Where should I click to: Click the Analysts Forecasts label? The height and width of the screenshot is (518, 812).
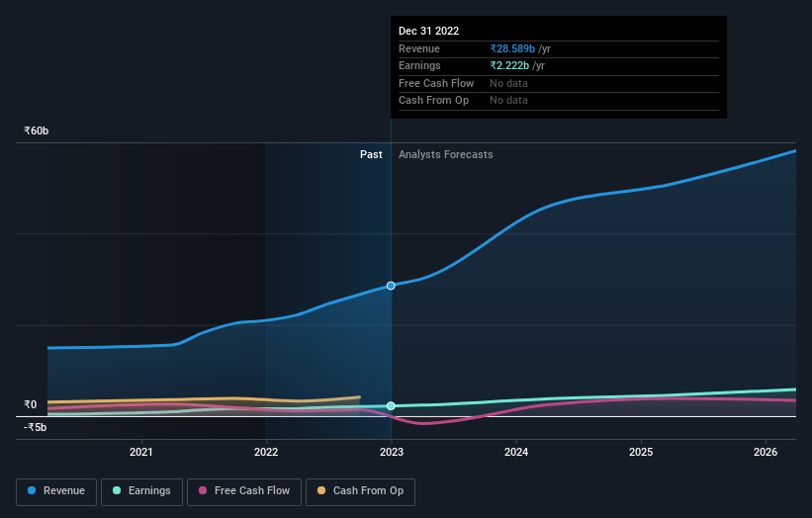(x=445, y=155)
